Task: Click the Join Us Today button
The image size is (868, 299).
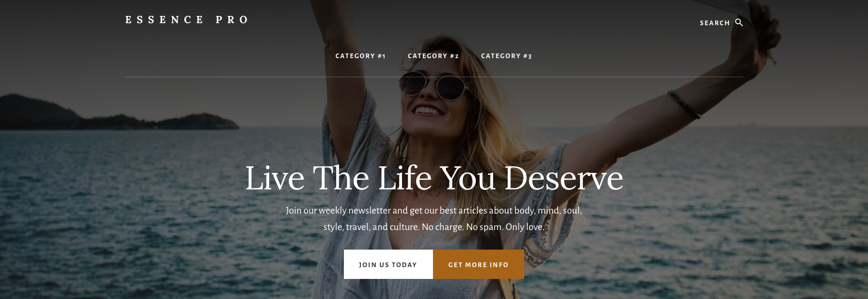Action: [388, 265]
